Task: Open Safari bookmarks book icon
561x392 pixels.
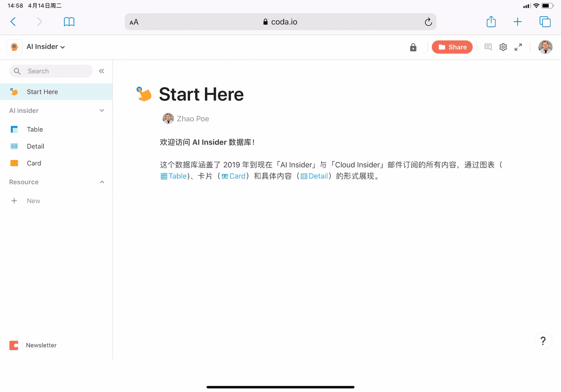Action: [x=69, y=22]
